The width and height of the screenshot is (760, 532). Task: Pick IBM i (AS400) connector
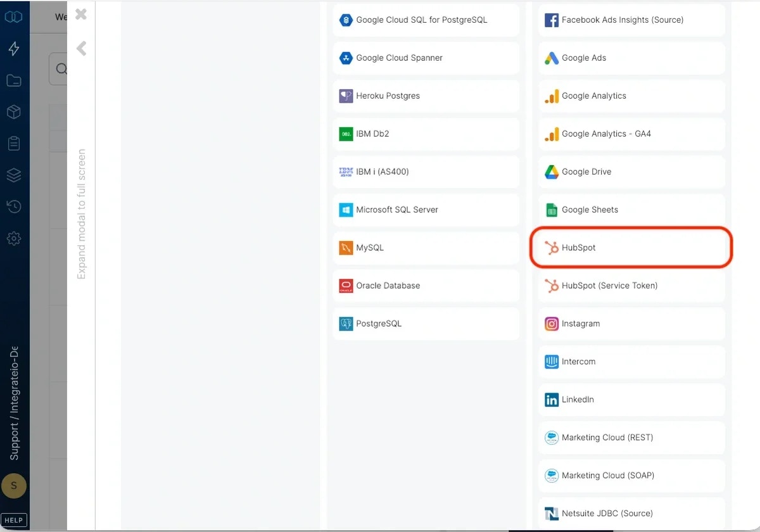click(426, 172)
